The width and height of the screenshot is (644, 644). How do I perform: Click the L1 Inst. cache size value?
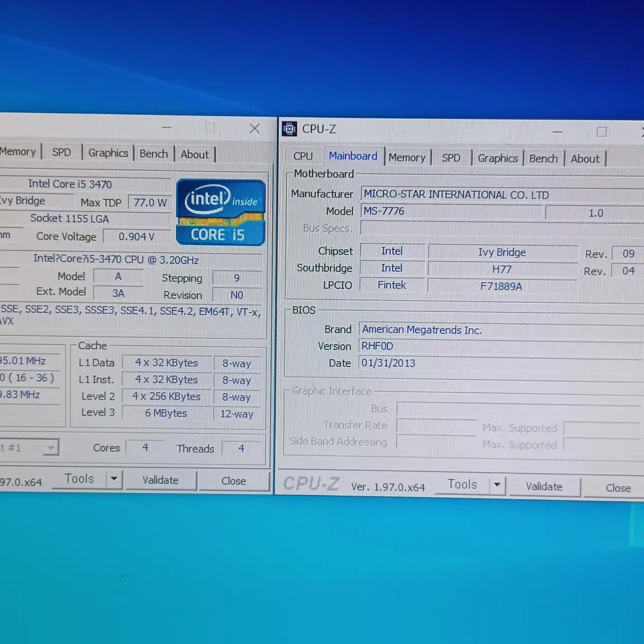point(167,380)
